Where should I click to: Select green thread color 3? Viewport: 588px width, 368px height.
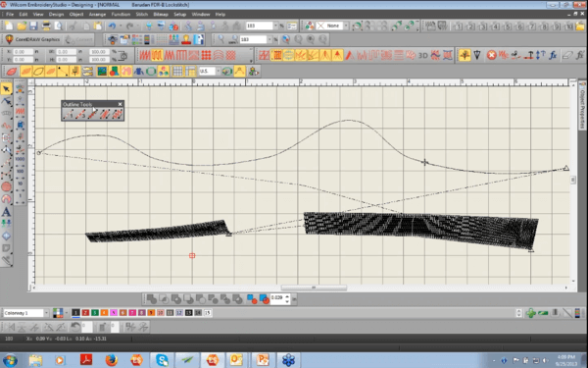95,313
